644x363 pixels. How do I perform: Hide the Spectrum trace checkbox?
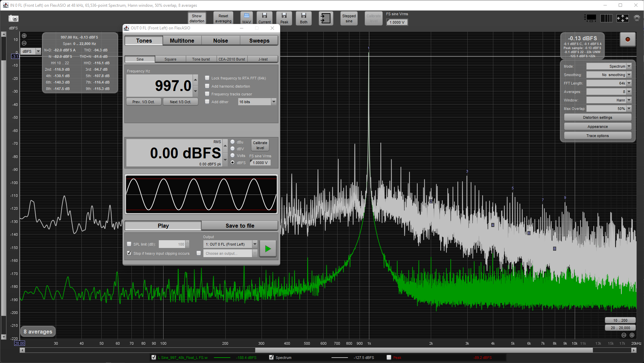pos(271,357)
